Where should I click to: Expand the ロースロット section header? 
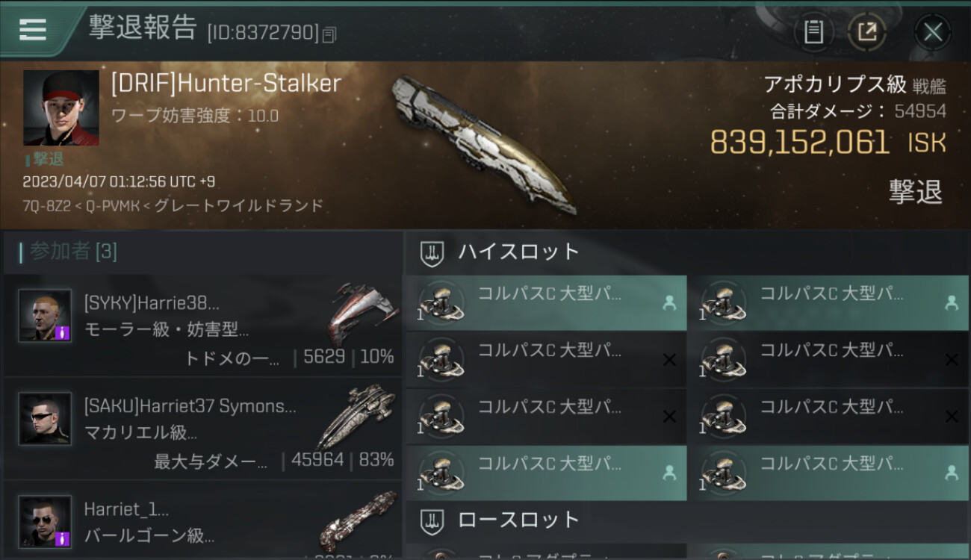tap(688, 520)
